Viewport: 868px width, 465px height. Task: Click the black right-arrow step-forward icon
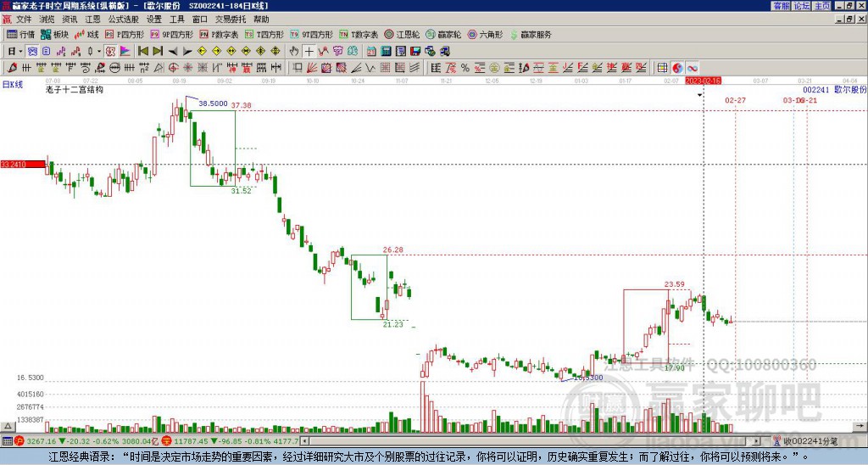click(x=187, y=52)
